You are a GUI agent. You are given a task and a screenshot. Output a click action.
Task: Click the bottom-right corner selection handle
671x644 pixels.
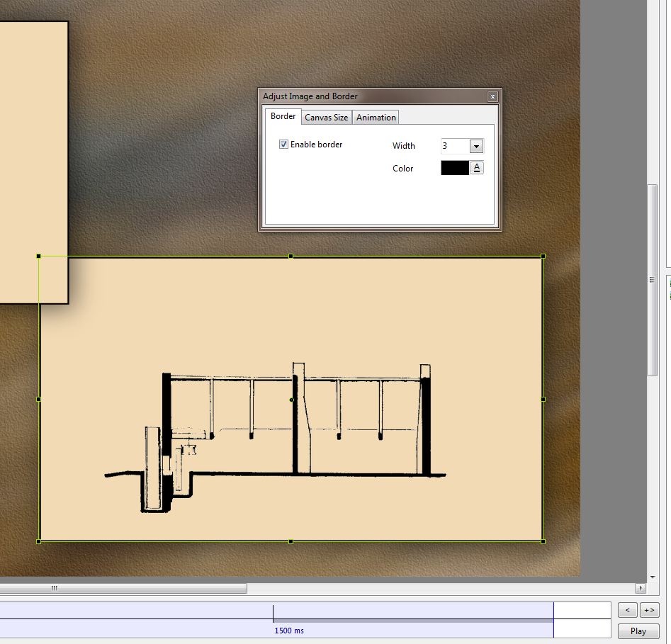point(543,541)
